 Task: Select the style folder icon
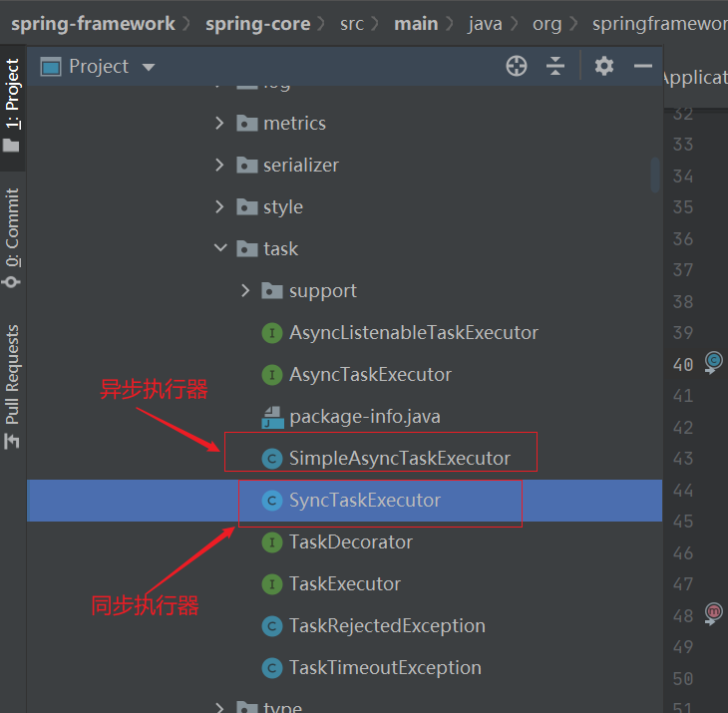tap(247, 207)
